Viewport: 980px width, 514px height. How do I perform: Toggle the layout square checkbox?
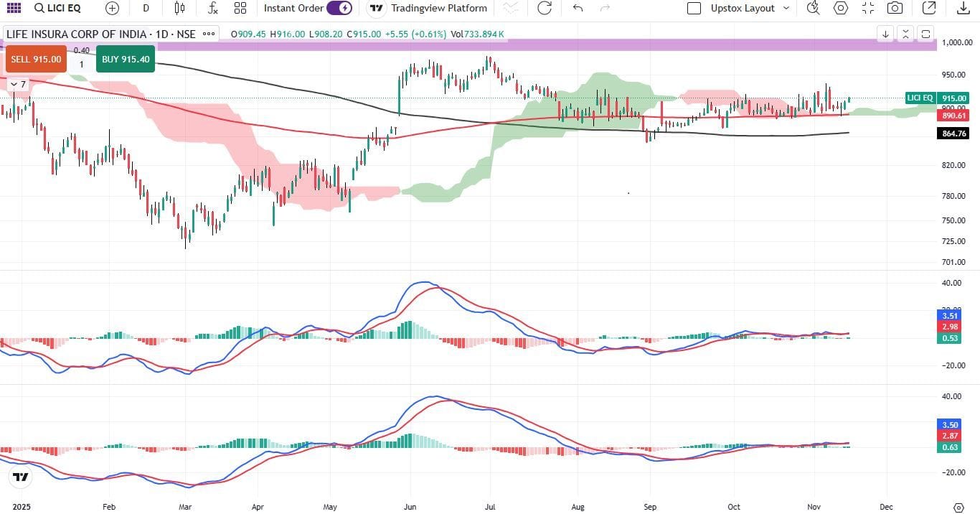coord(694,9)
